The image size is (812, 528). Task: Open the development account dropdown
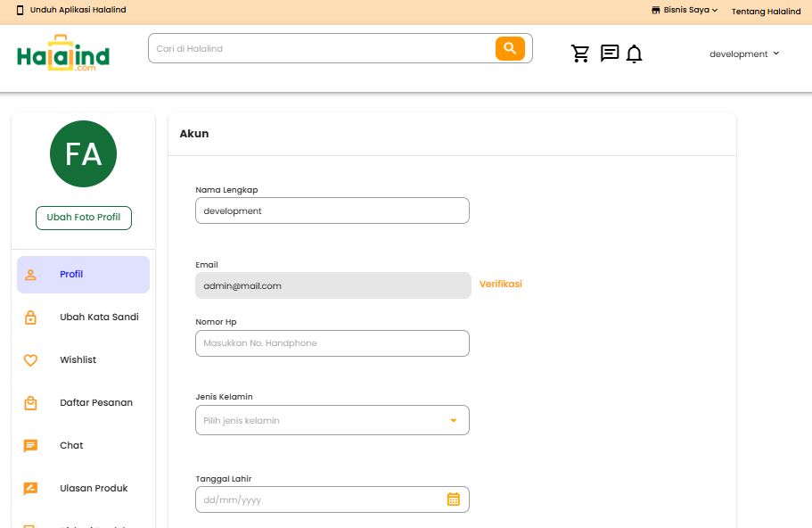coord(744,54)
